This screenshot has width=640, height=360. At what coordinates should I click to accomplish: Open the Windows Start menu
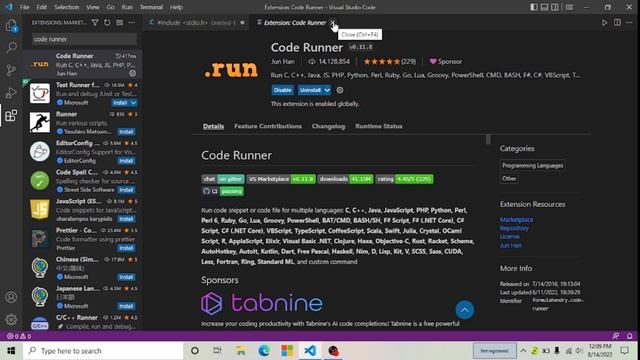click(x=11, y=351)
